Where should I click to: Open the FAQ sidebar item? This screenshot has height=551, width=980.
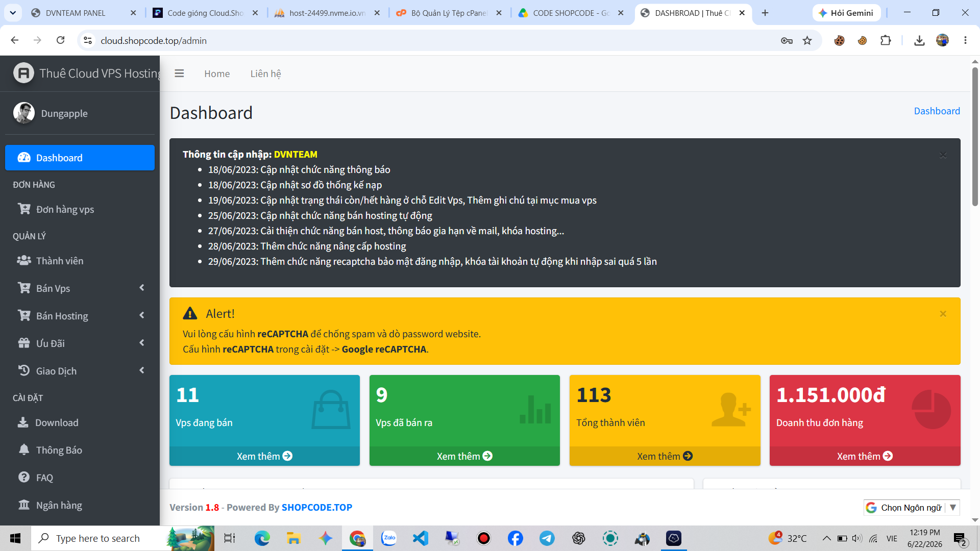80,478
